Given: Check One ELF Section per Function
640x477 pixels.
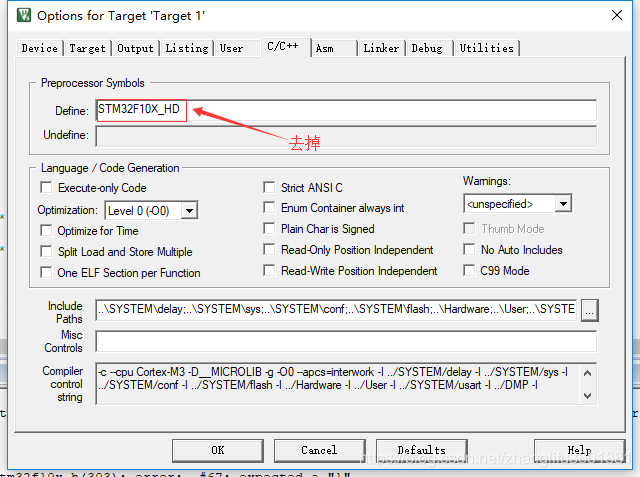Looking at the screenshot, I should tap(46, 272).
